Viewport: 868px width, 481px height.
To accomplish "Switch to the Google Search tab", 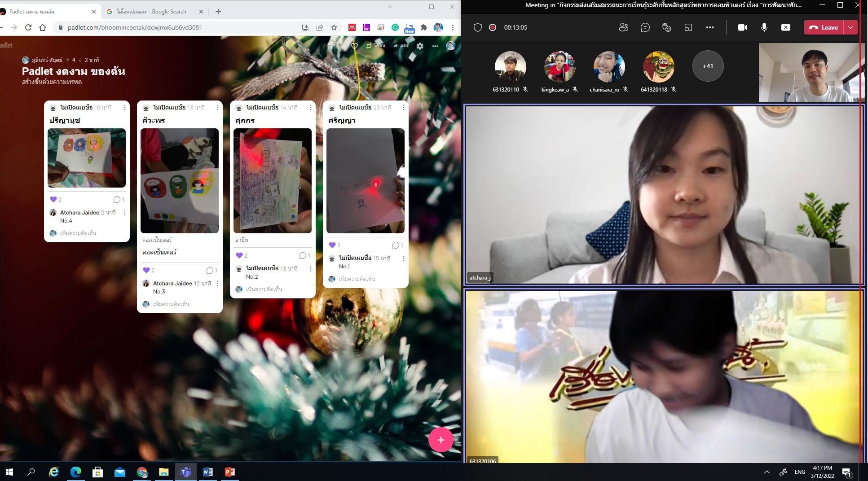I will point(153,12).
